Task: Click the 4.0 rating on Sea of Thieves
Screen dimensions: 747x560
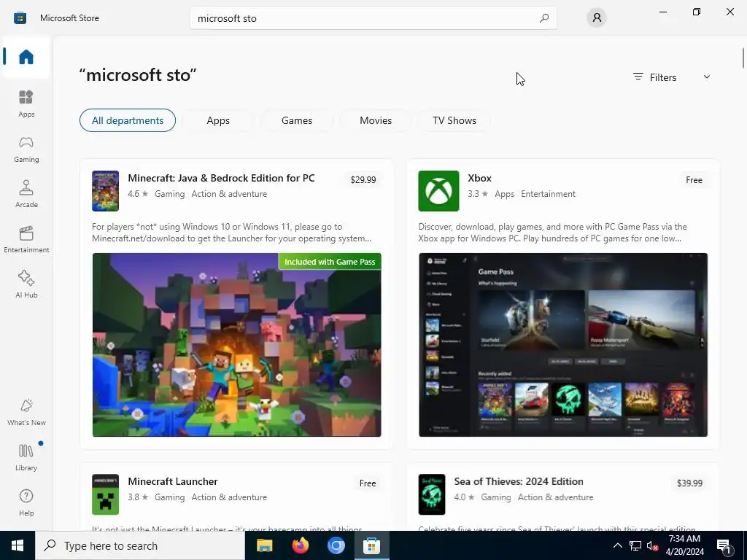Action: 464,497
